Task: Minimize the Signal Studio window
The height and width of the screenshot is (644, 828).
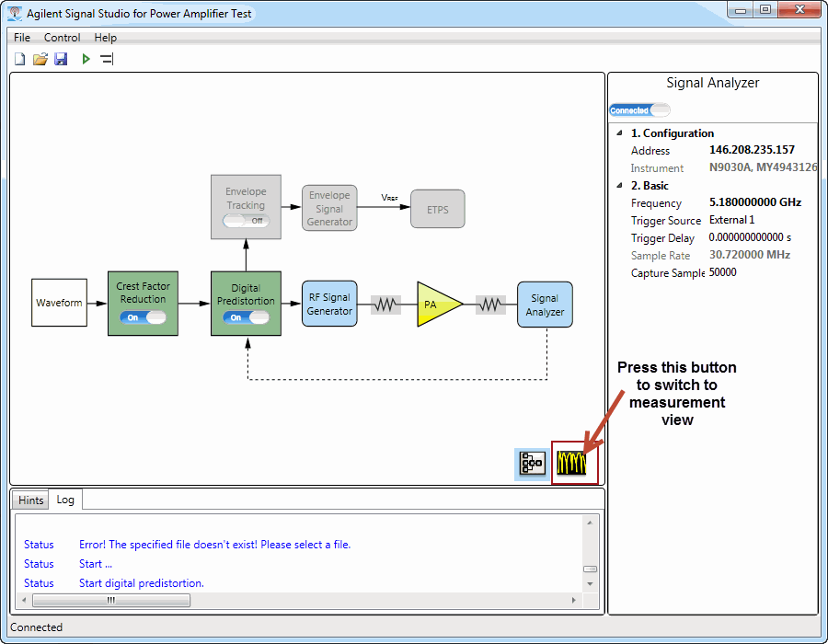Action: pyautogui.click(x=741, y=10)
